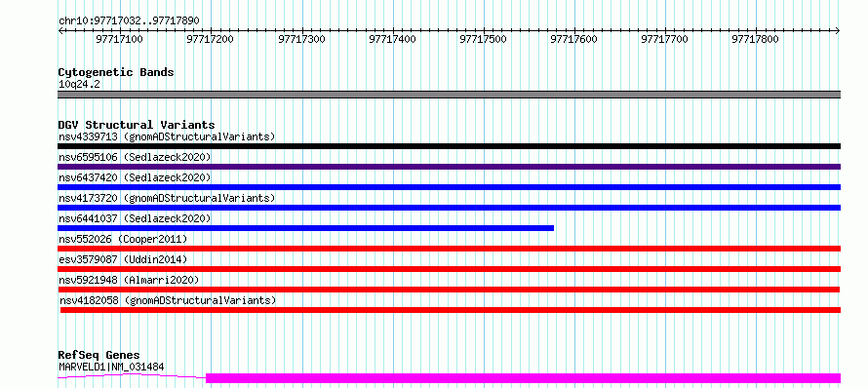Viewport: 868px width, 388px height.
Task: Click ruler position 97717500
Action: pos(484,39)
